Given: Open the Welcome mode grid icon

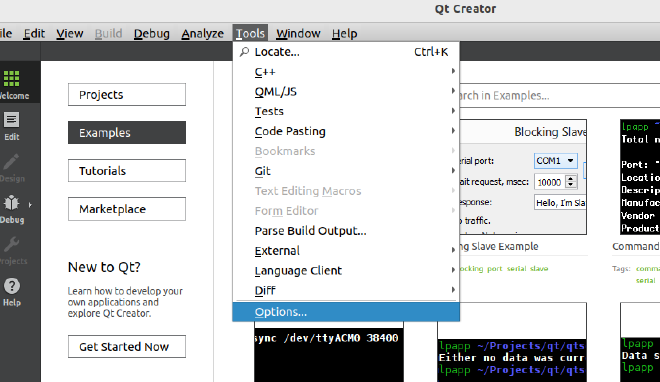Looking at the screenshot, I should tap(11, 79).
